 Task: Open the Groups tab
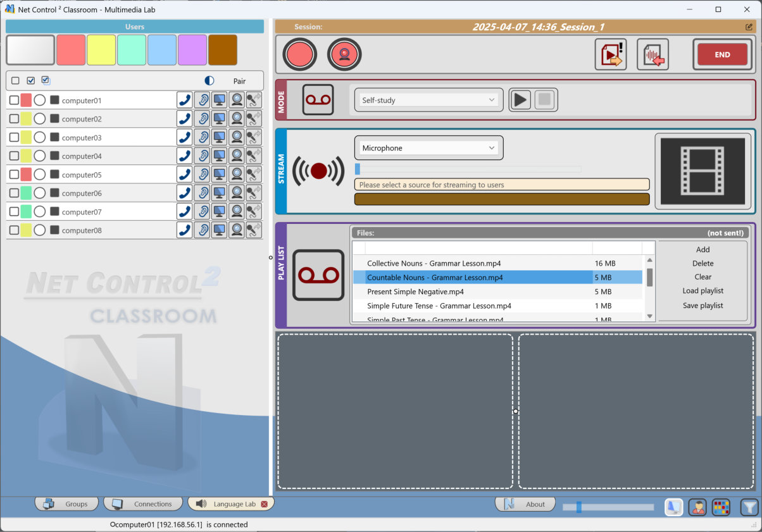click(67, 504)
